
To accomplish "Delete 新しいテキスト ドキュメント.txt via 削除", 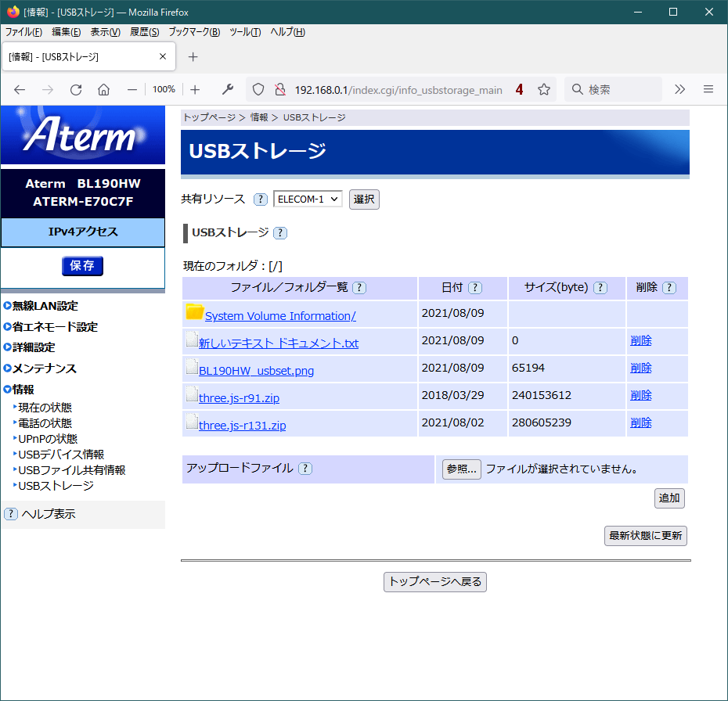I will [640, 340].
